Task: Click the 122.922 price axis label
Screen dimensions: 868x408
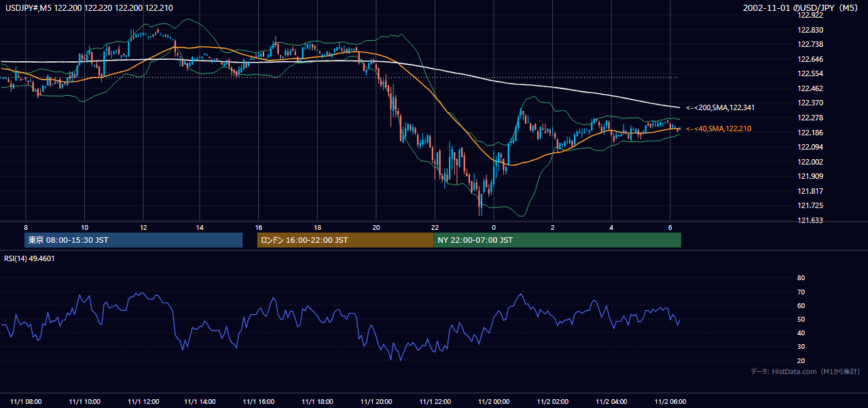Action: click(810, 15)
